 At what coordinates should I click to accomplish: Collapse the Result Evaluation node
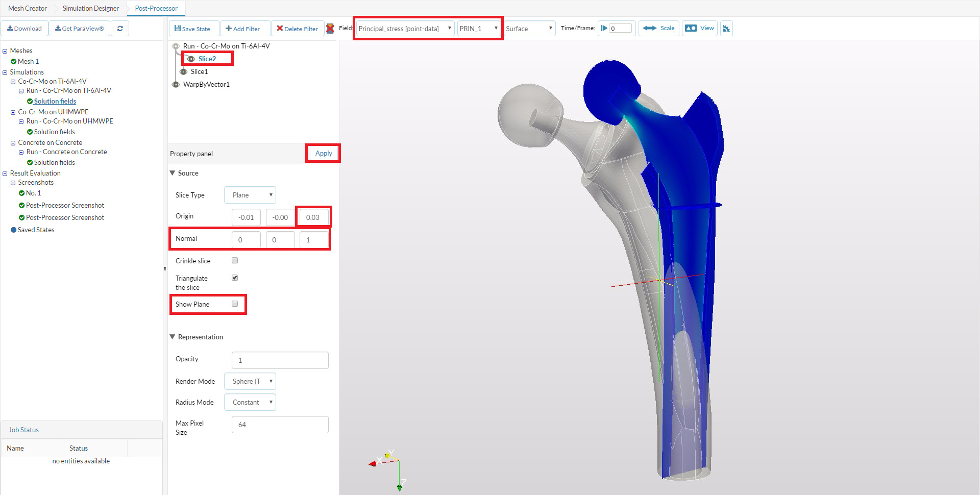5,174
